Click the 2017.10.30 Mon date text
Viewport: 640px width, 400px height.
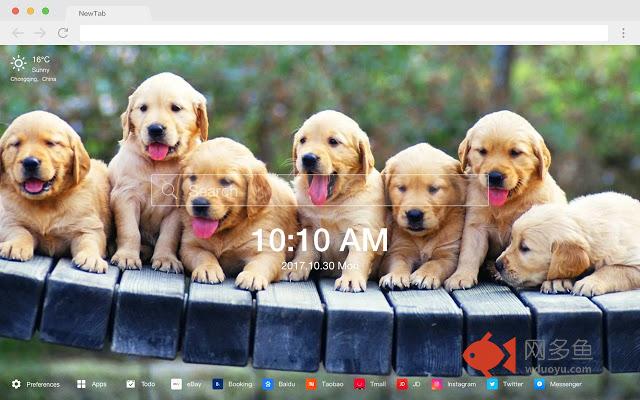point(320,266)
